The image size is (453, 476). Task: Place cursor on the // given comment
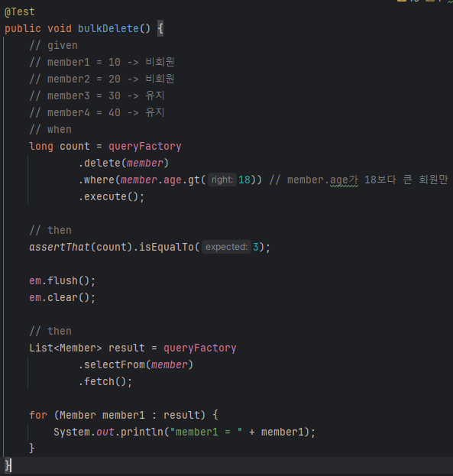53,46
